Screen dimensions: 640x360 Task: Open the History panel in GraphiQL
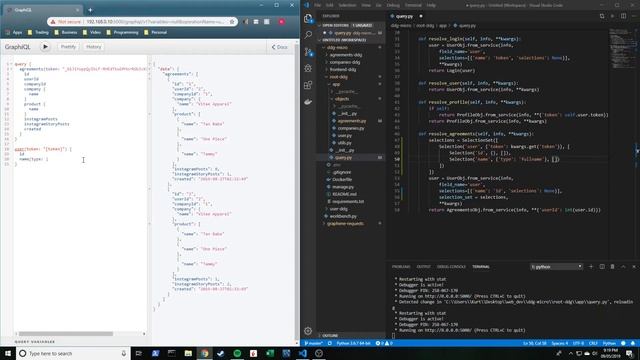[93, 47]
